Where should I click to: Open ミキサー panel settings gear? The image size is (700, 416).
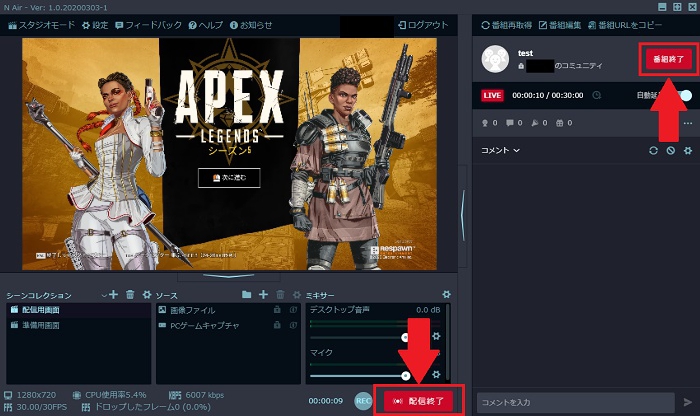tap(446, 295)
